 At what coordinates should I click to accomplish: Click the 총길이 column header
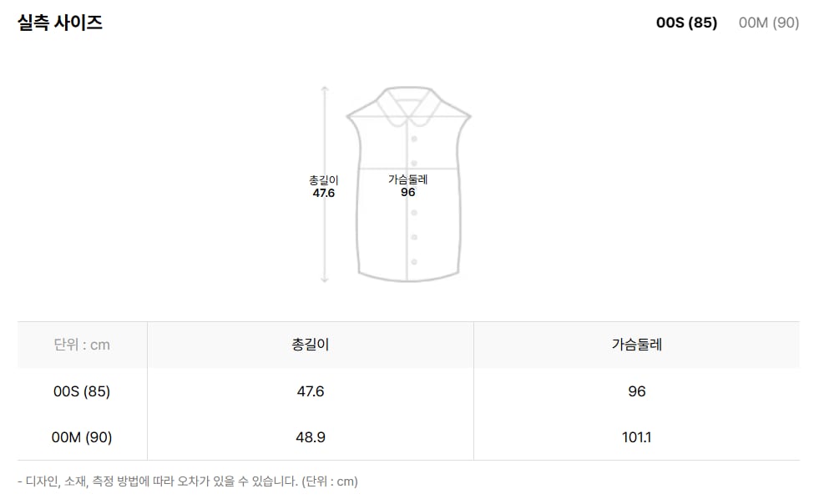tap(311, 345)
